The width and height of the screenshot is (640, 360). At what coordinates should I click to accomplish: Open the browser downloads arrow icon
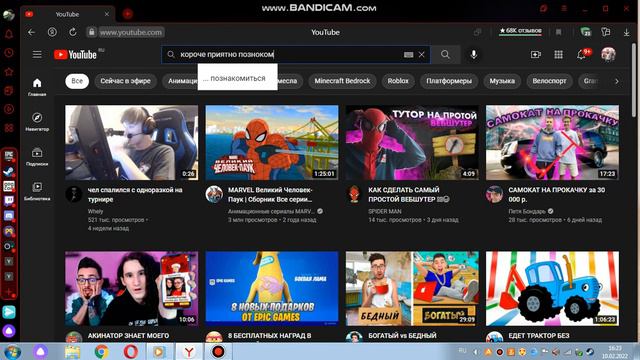626,32
